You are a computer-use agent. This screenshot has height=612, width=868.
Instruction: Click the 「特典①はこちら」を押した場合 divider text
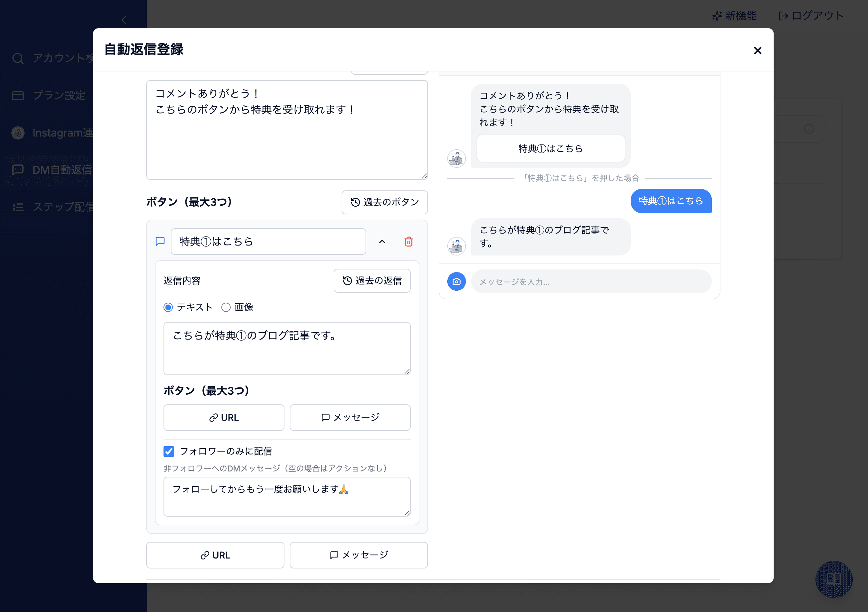[x=580, y=178]
